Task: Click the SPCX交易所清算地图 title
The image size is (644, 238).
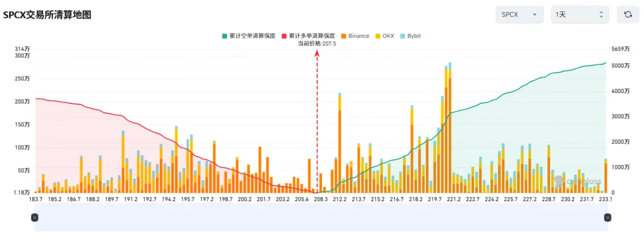Action: click(x=47, y=15)
